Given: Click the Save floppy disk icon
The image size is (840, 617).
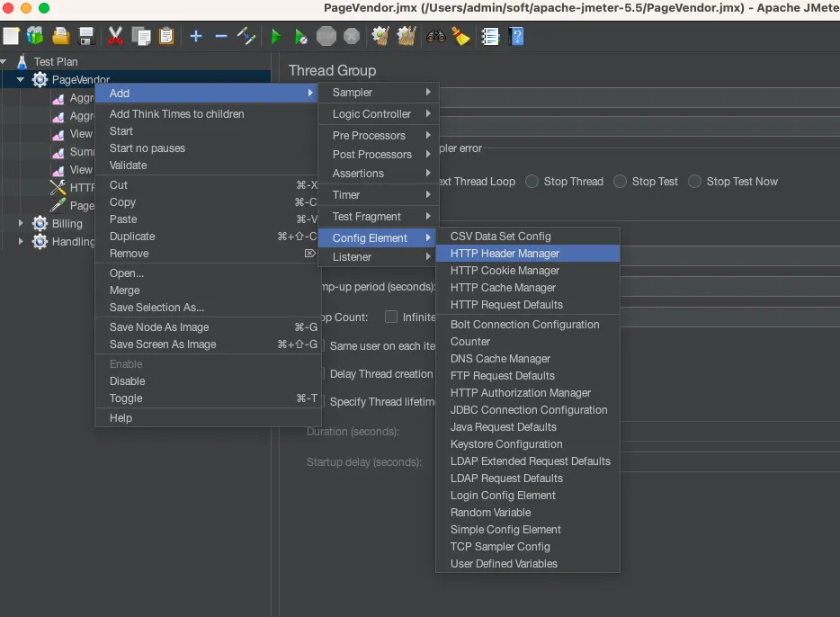Looking at the screenshot, I should pyautogui.click(x=86, y=36).
